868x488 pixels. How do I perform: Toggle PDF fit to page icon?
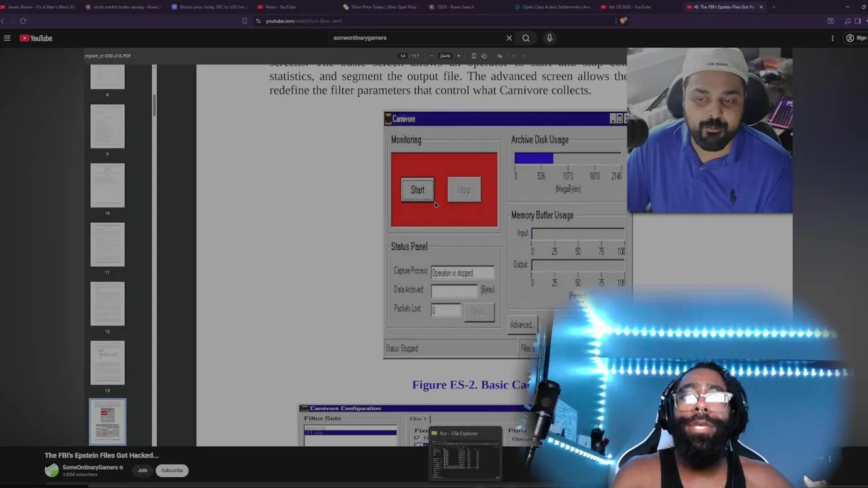(474, 56)
